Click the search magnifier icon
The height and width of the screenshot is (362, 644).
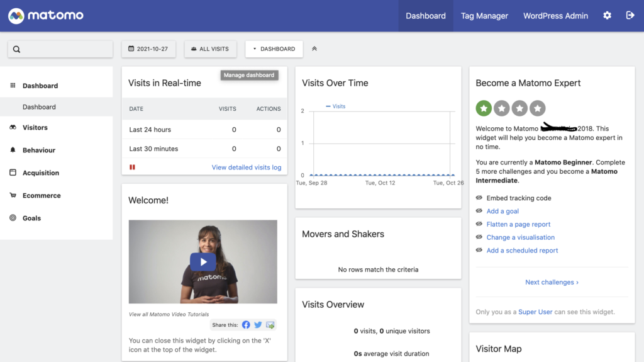tap(16, 49)
